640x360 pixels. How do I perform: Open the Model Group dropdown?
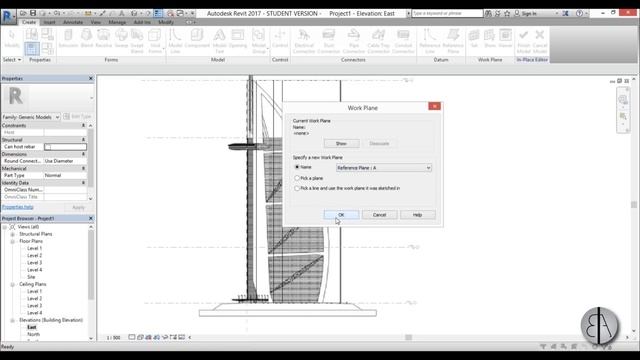259,41
